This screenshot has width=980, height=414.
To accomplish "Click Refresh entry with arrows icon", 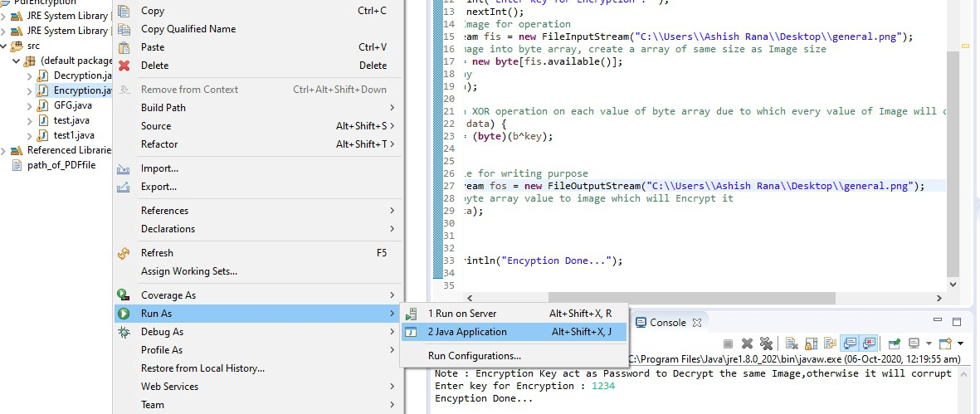I will (260, 253).
